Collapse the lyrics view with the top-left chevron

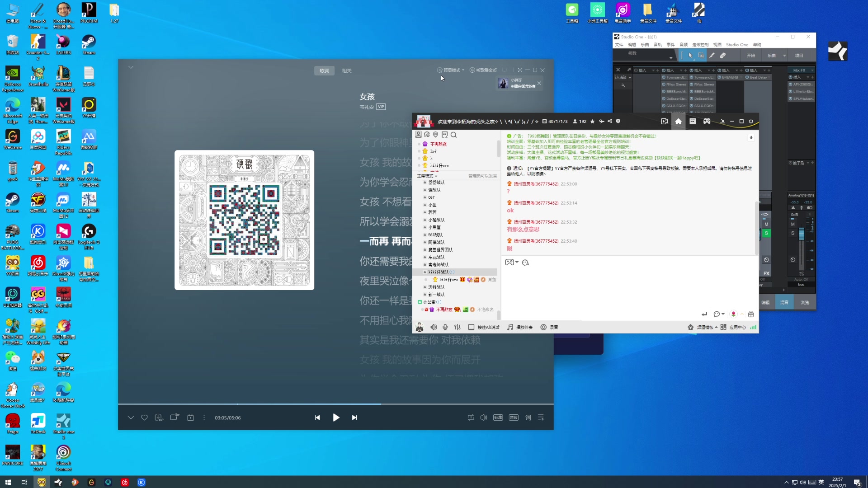(131, 67)
